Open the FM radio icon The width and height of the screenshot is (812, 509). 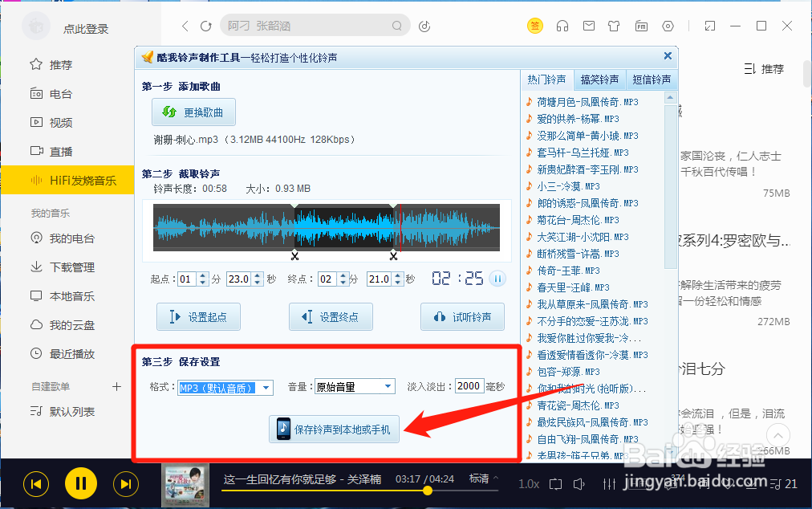click(x=642, y=26)
